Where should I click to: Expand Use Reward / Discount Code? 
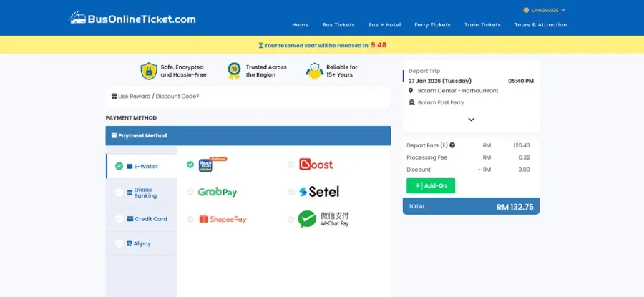(155, 97)
